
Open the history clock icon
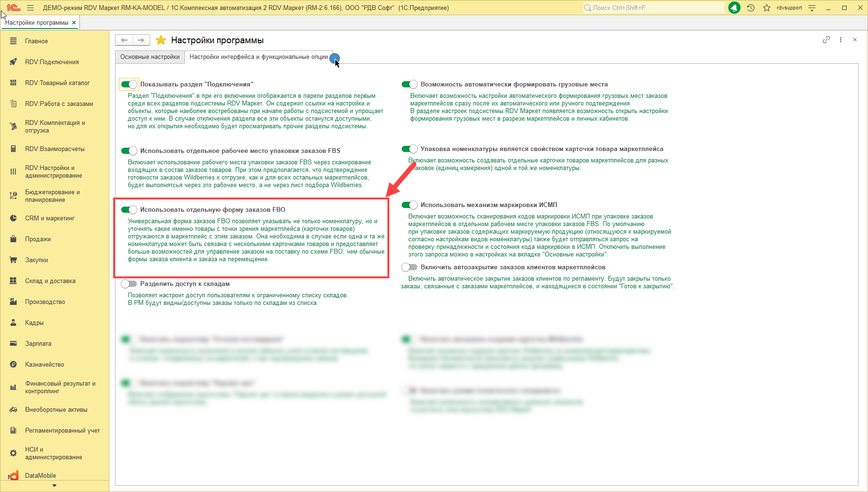coord(751,8)
